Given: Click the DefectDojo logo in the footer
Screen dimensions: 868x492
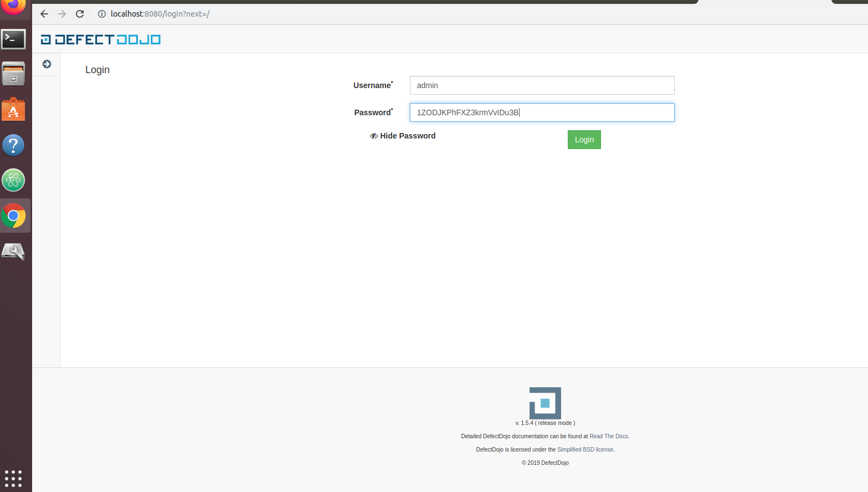Looking at the screenshot, I should click(545, 403).
